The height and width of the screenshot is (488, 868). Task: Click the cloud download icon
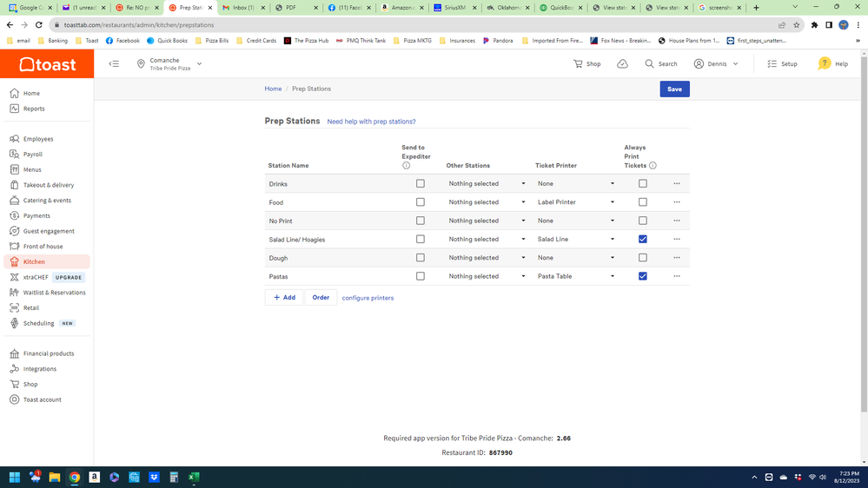point(622,63)
